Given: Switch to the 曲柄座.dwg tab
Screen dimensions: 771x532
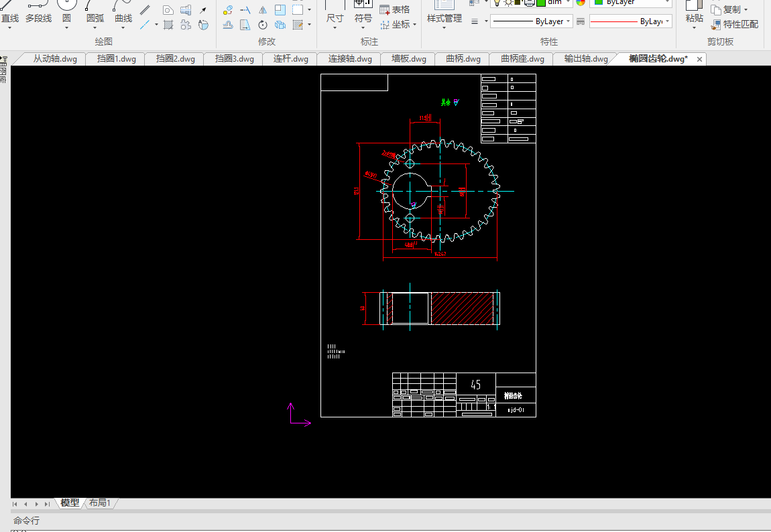Looking at the screenshot, I should coord(522,59).
